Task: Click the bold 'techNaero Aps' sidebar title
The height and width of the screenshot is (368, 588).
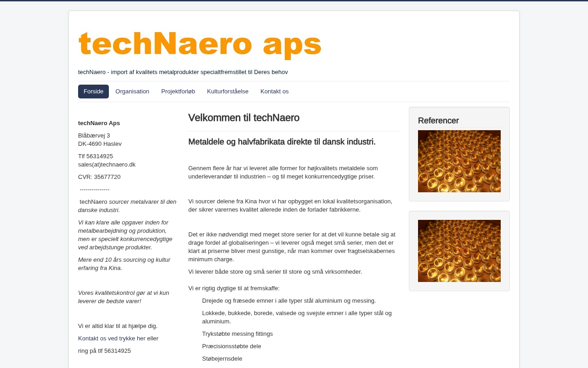Action: (x=99, y=123)
